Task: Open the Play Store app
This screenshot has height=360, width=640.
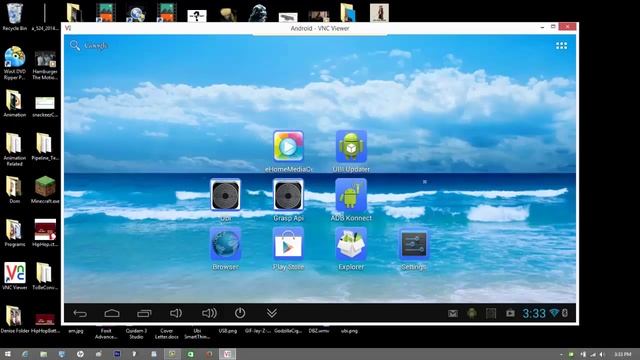Action: [x=288, y=244]
